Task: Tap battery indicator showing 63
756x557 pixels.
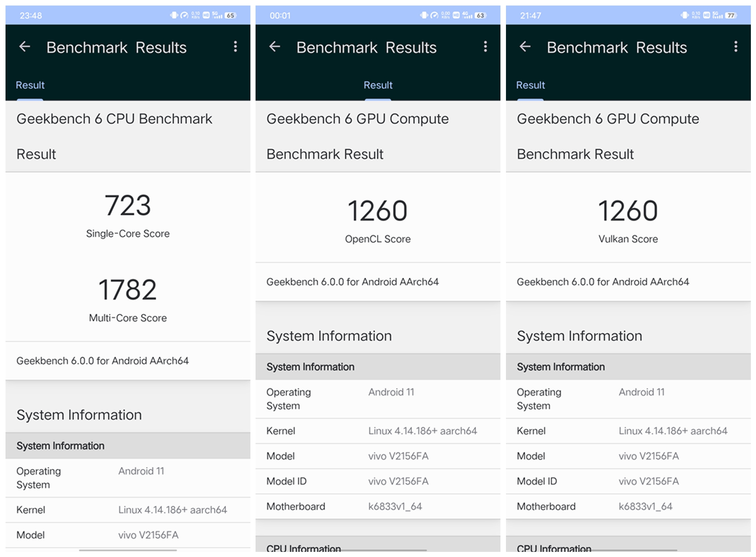Action: pos(480,15)
